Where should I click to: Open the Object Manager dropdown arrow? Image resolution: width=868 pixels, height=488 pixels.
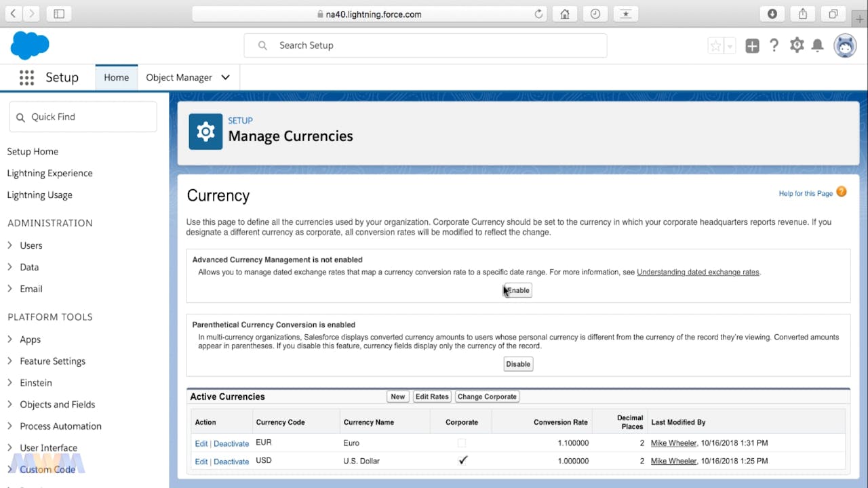(226, 77)
